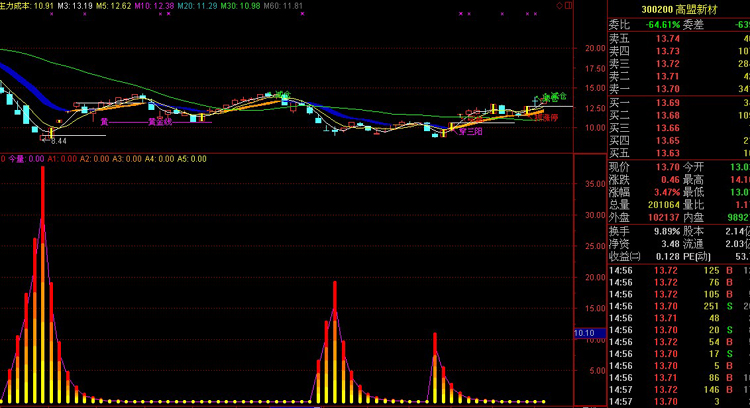Viewport: 750px width, 408px height.
Task: Select the trade tick with volume 146
Action: 679,390
